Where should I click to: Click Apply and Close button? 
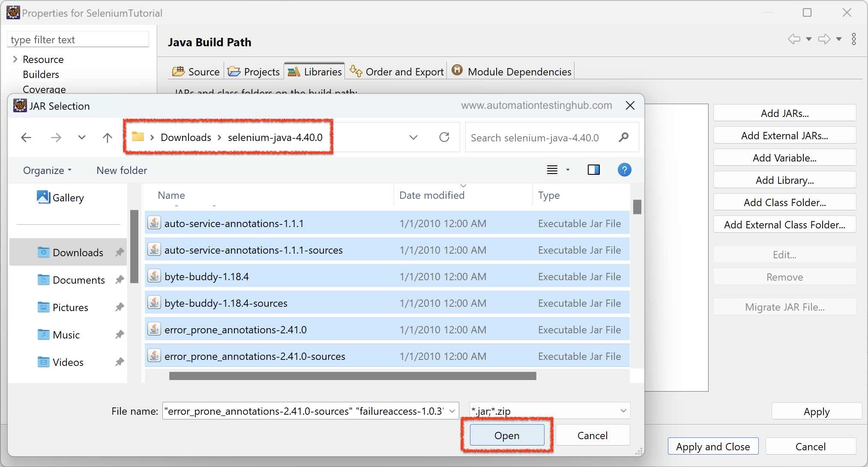tap(712, 446)
